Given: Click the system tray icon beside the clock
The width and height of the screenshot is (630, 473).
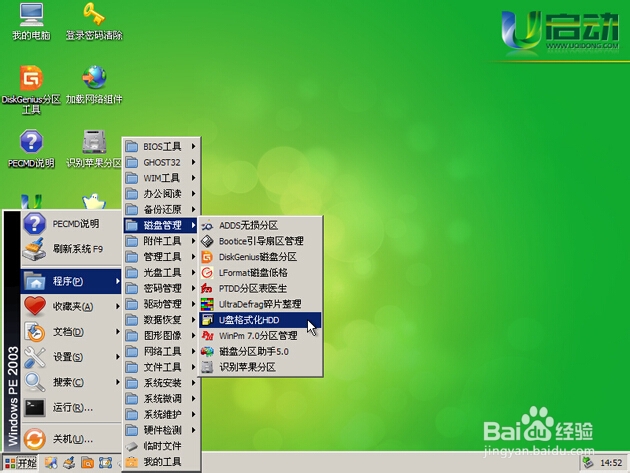Looking at the screenshot, I should click(588, 463).
